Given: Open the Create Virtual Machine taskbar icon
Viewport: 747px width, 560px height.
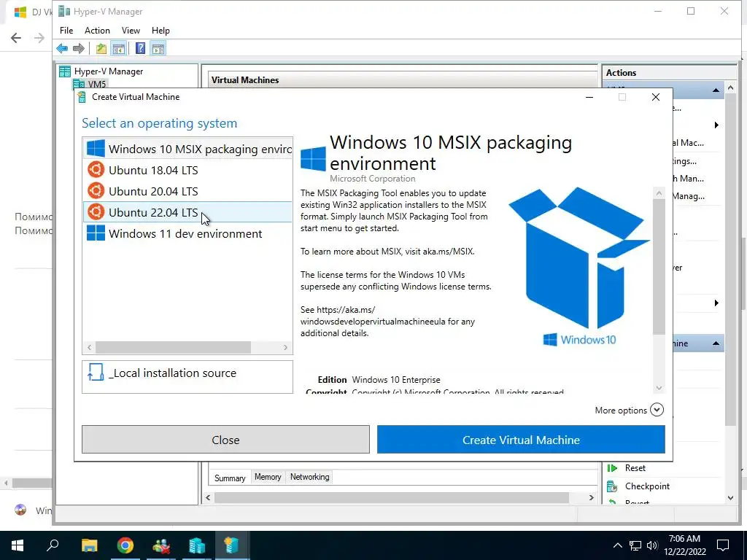Looking at the screenshot, I should [x=231, y=545].
